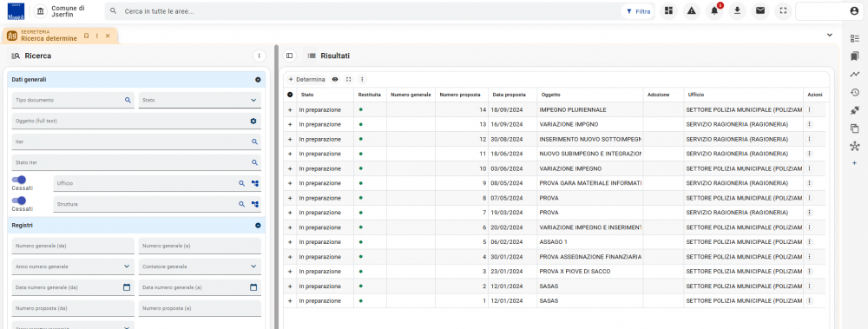This screenshot has width=868, height=329.
Task: Open actions menu for PROVA X PIOVE DI SACCO row
Action: 809,272
